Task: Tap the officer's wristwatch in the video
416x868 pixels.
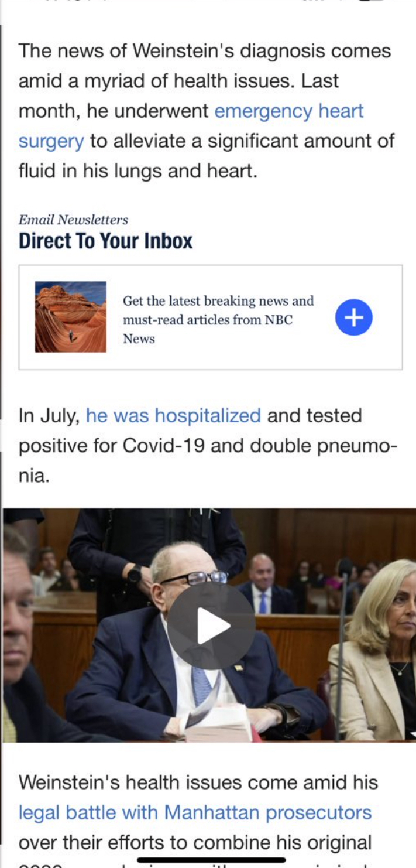Action: click(135, 575)
